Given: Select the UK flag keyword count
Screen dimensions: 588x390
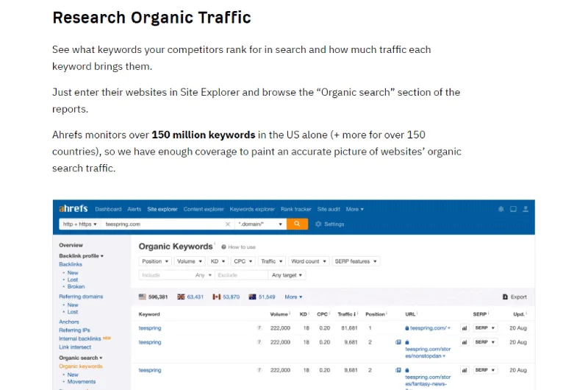Looking at the screenshot, I should [190, 297].
